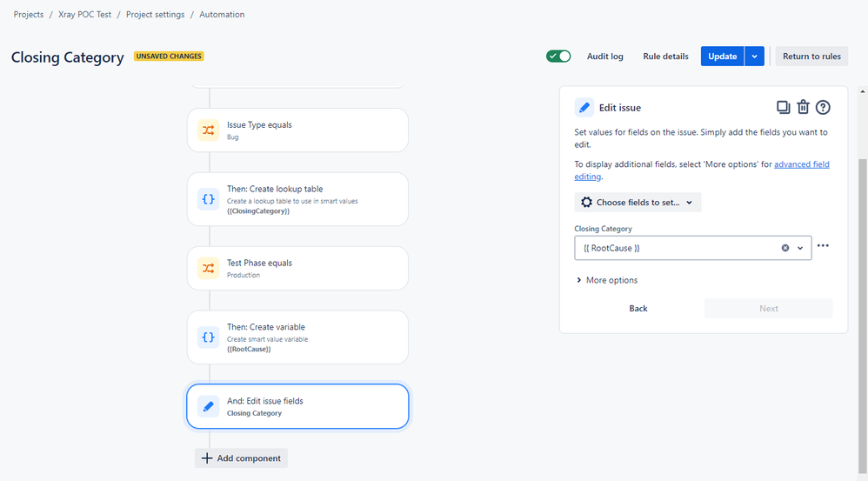Select the Then: Create variable card

[x=297, y=337]
